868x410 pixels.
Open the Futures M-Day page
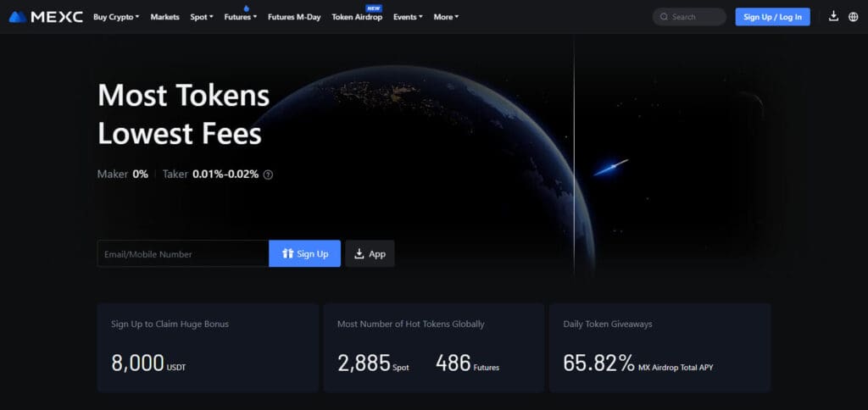click(294, 17)
